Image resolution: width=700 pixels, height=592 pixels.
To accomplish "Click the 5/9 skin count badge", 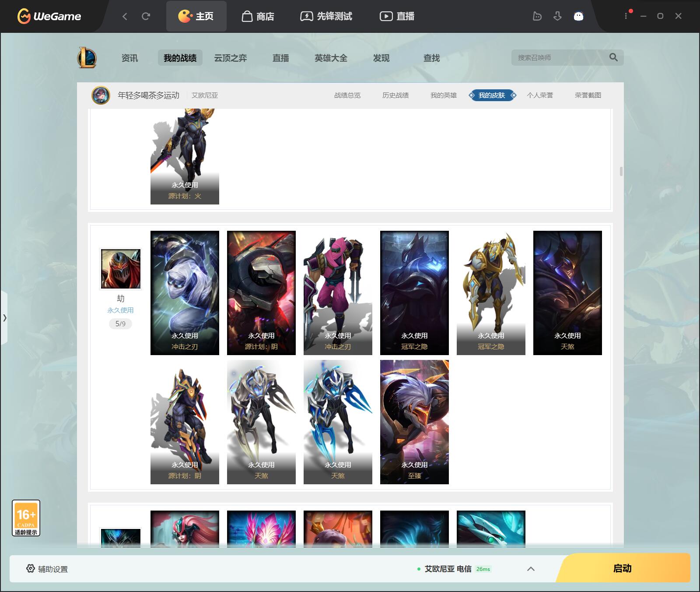I will [x=120, y=324].
